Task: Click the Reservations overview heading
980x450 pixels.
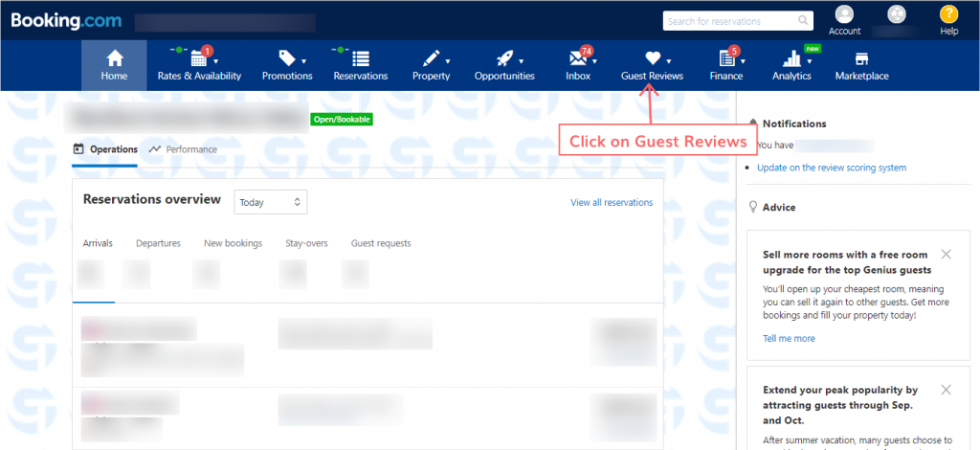Action: 152,199
